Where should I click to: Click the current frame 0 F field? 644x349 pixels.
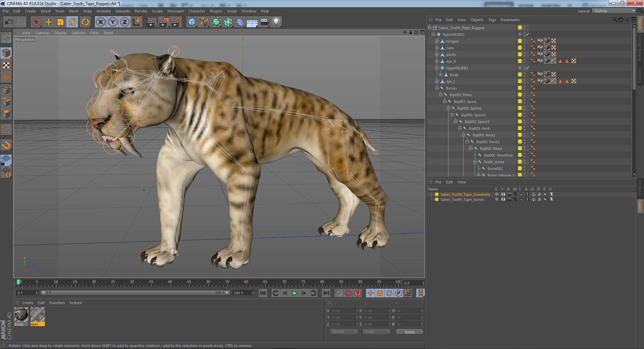tap(414, 283)
